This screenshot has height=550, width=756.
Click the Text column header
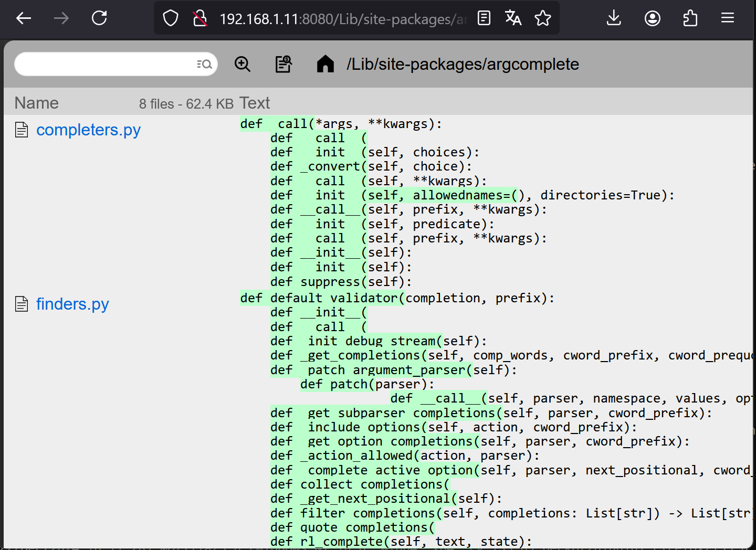click(x=255, y=103)
